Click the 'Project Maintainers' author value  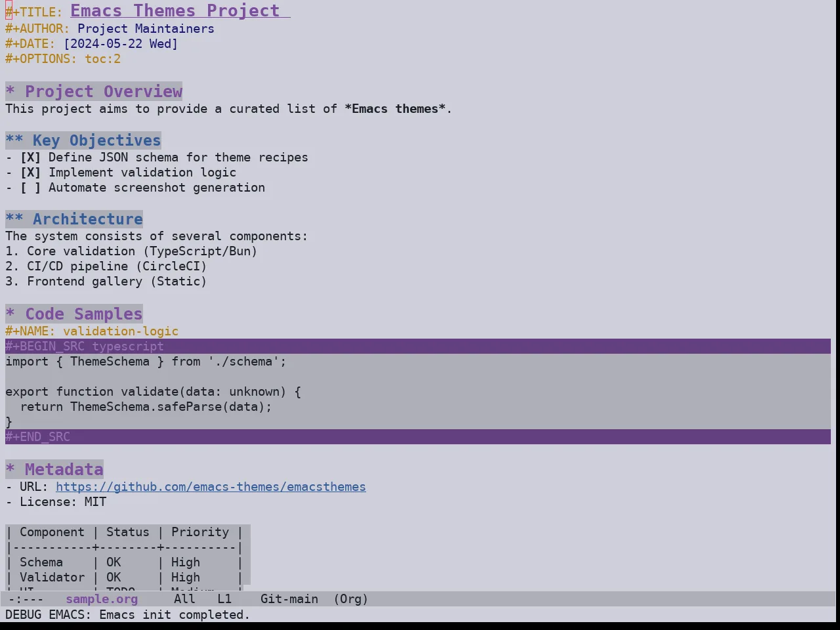[x=146, y=29]
